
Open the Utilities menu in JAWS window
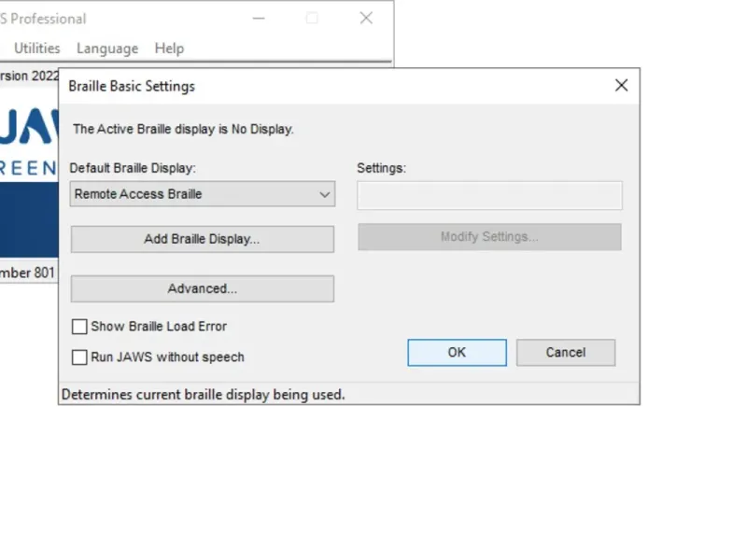pos(37,49)
